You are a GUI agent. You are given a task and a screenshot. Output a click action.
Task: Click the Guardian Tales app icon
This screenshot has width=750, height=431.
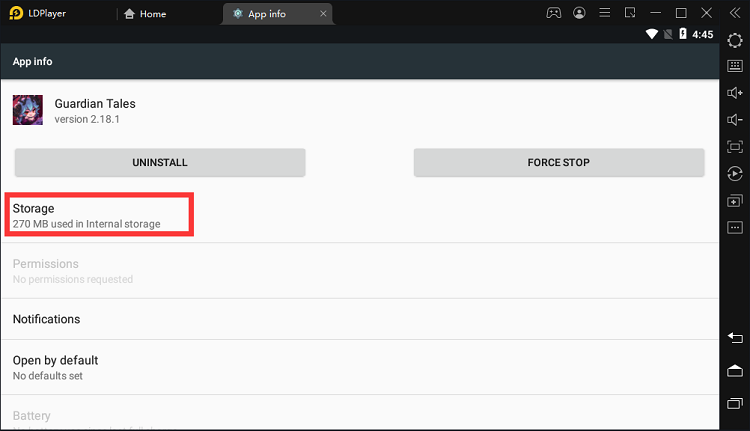(28, 110)
